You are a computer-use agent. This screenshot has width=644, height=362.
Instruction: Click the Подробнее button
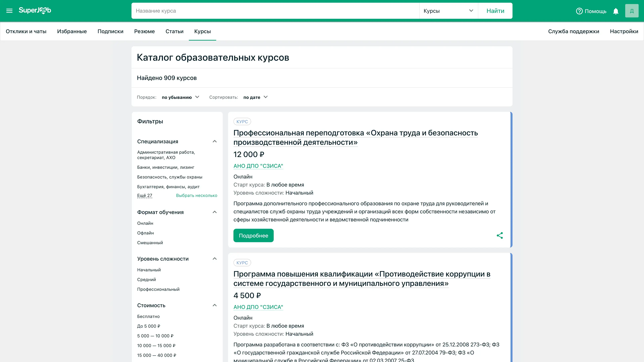click(253, 235)
